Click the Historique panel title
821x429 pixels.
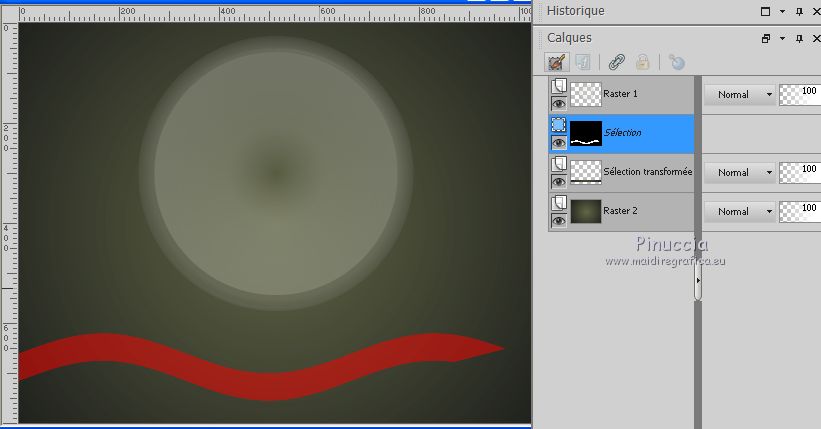575,11
